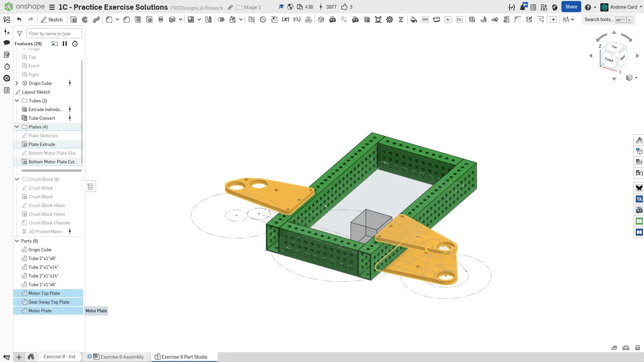The width and height of the screenshot is (644, 362).
Task: Toggle the comments panel in left sidebar
Action: click(7, 43)
